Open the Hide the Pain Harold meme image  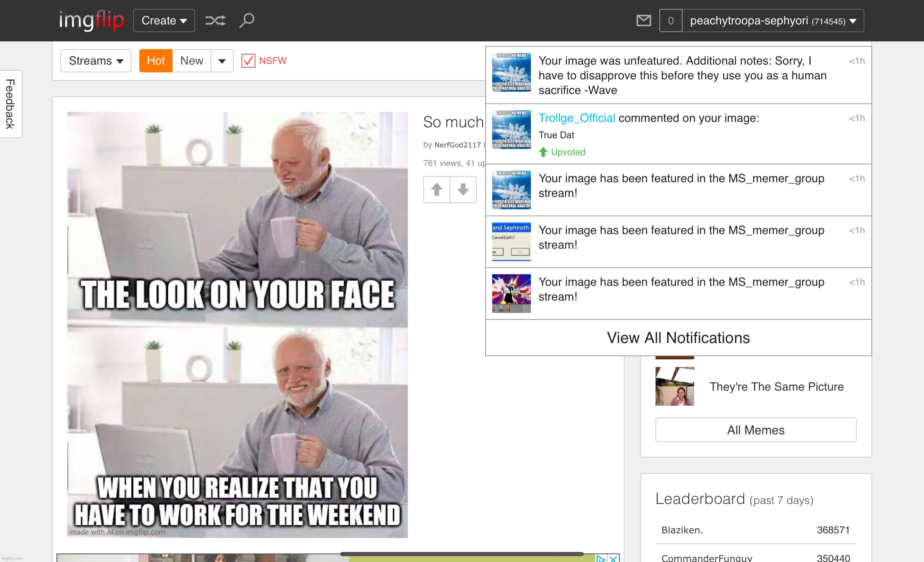coord(237,324)
